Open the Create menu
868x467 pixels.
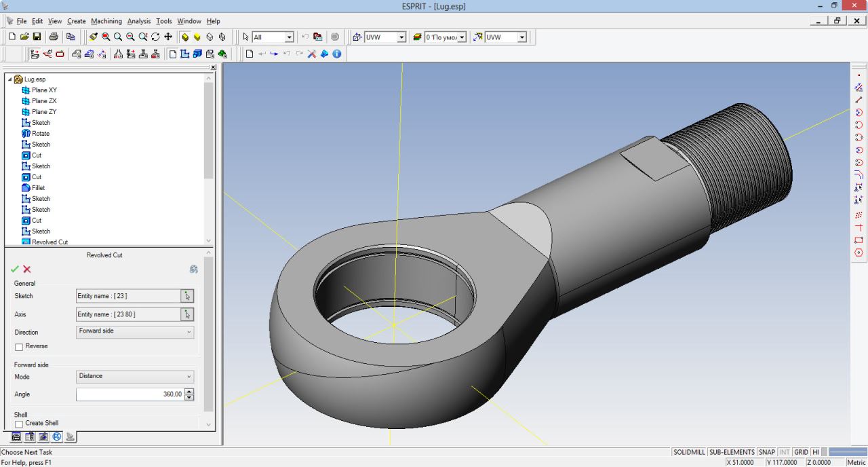[x=76, y=21]
